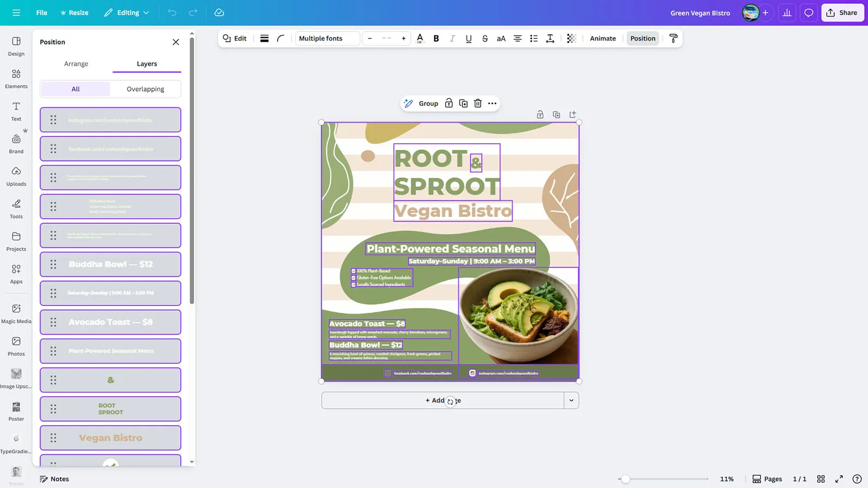Toggle italic text formatting
Screen dimensions: 868x488
tap(452, 38)
